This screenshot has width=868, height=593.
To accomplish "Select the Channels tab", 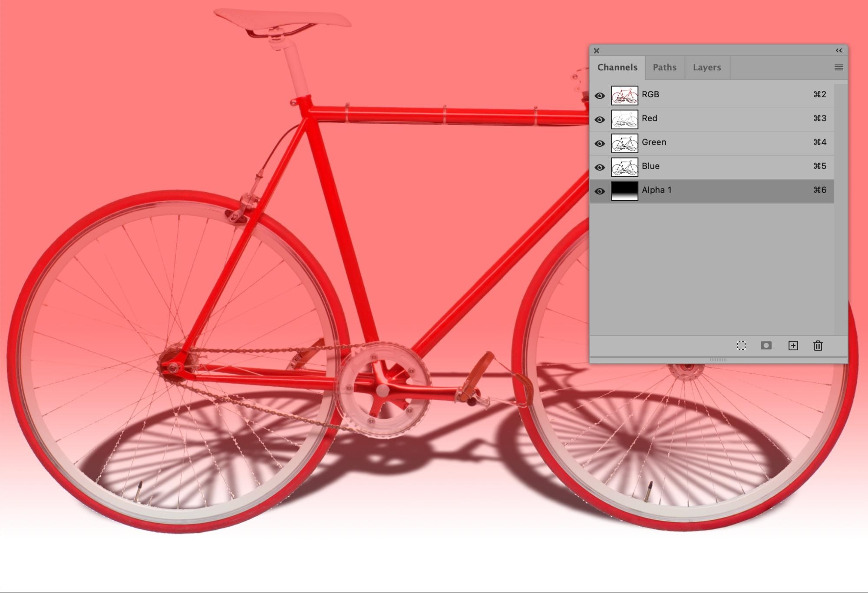I will pyautogui.click(x=617, y=67).
